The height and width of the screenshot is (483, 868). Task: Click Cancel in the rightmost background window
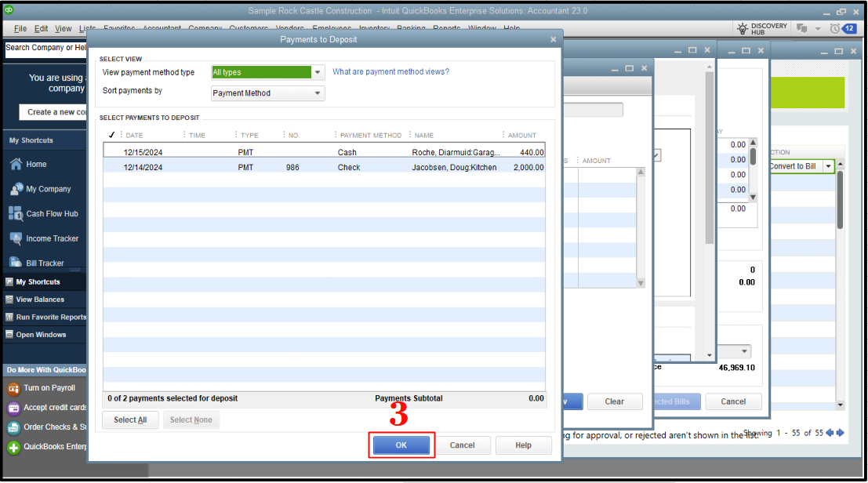733,401
